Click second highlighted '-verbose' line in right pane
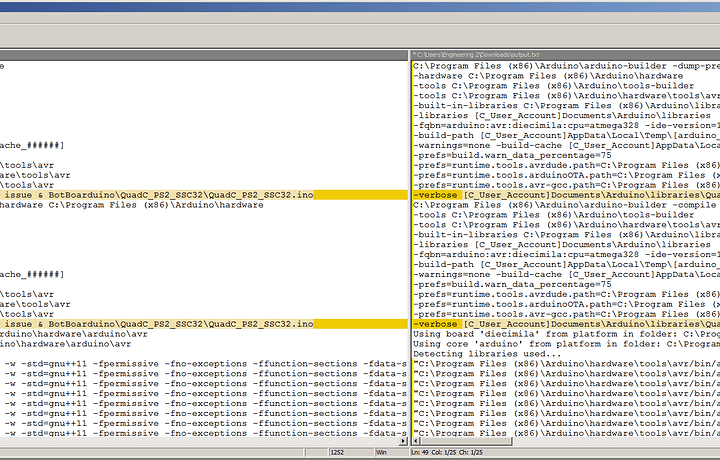 point(566,324)
